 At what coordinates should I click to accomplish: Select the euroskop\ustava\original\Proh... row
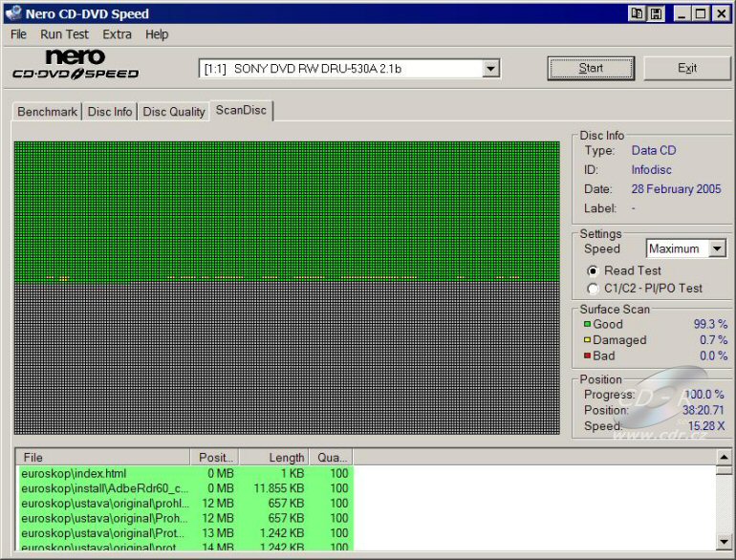pyautogui.click(x=184, y=518)
